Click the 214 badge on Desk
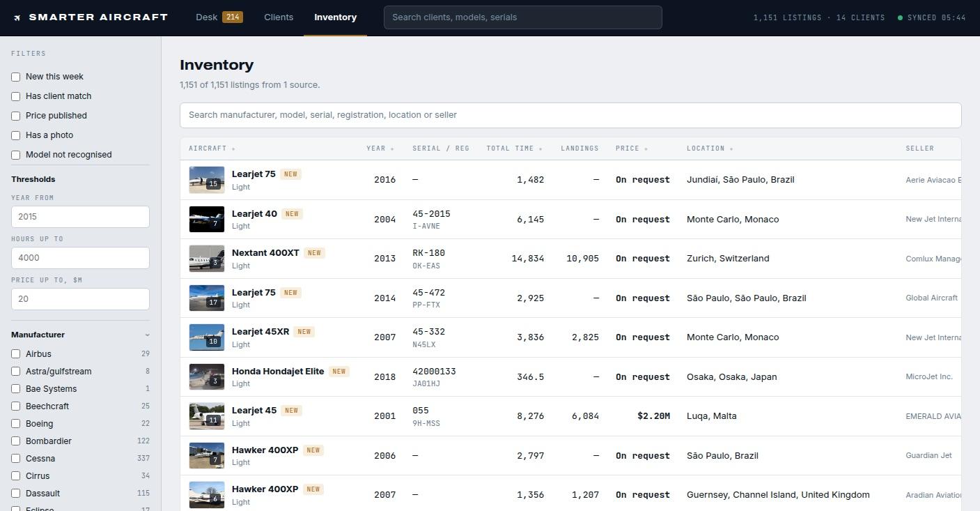980x511 pixels. pos(233,17)
